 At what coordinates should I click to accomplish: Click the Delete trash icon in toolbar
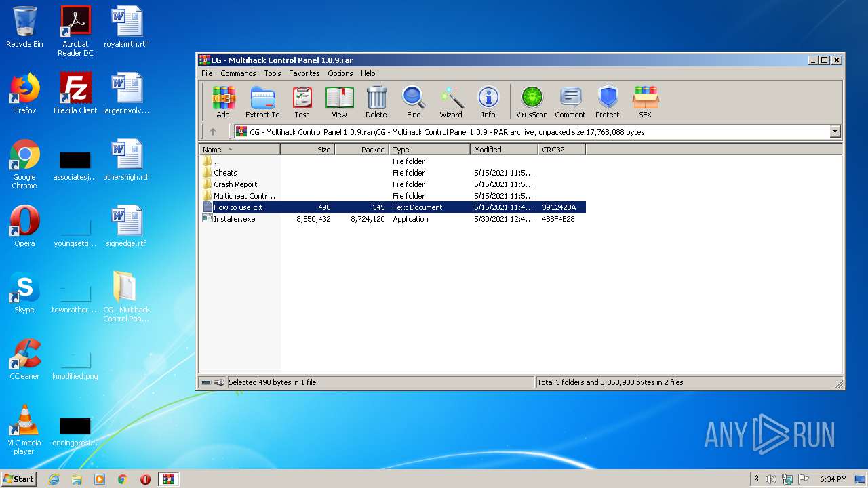tap(376, 102)
